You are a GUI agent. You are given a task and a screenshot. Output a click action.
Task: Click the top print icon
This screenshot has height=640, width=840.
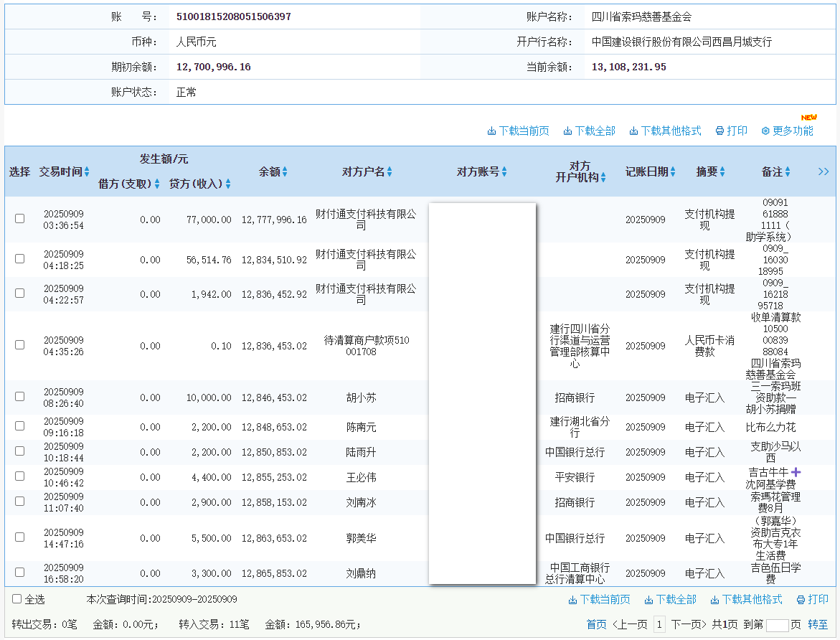pyautogui.click(x=719, y=131)
